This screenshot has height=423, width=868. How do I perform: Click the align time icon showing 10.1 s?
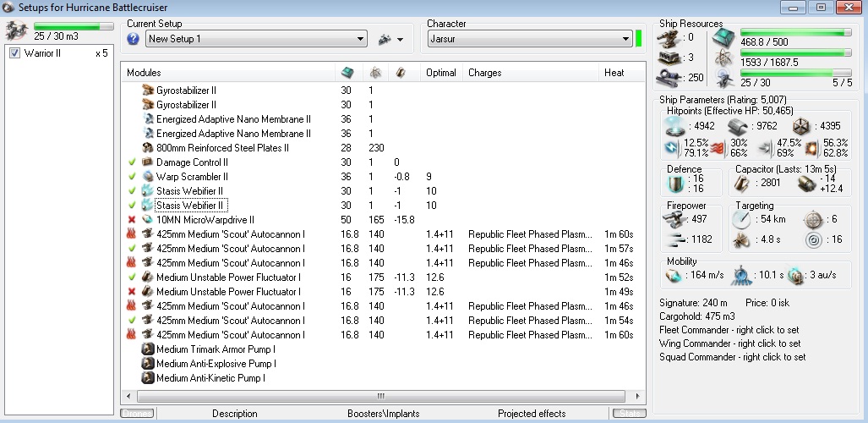(x=741, y=276)
